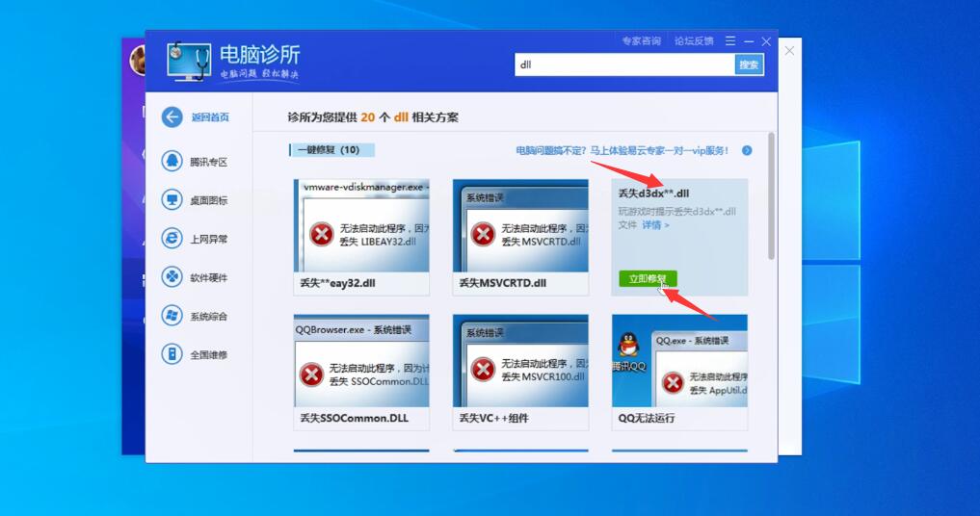Open the 一对一vip服务 promotion link

point(622,150)
